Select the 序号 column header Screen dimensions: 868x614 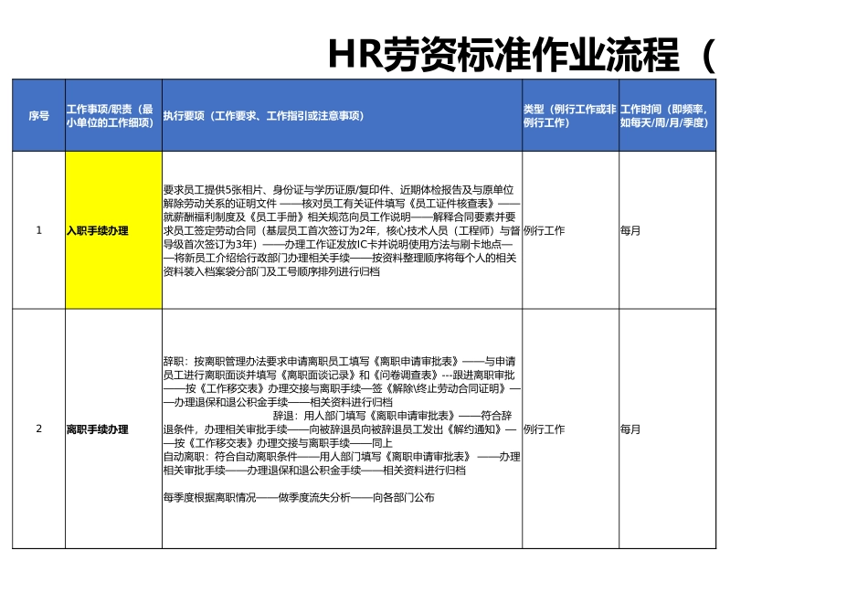pos(37,117)
